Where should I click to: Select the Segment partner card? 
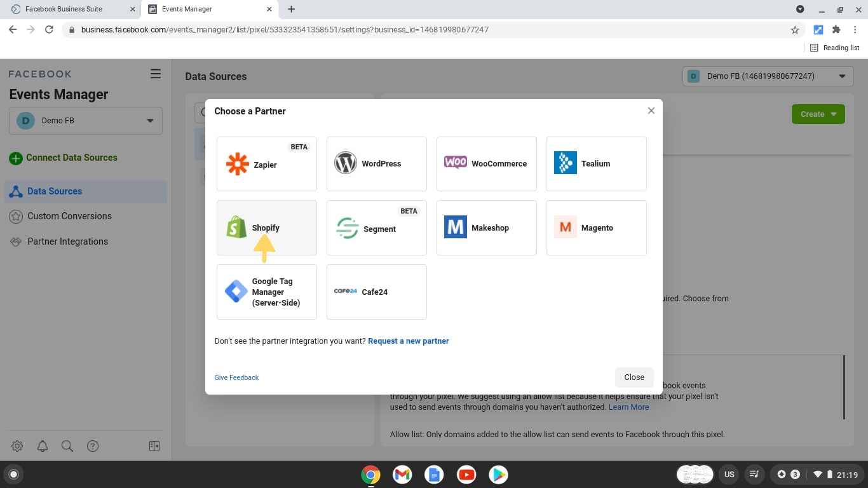coord(377,228)
